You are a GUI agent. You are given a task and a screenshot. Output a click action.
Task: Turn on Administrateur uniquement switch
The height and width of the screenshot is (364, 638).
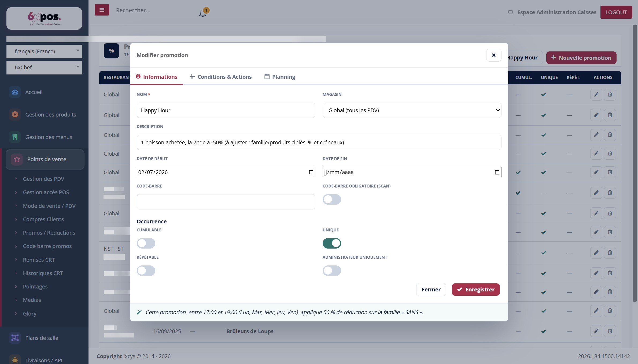coord(332,271)
